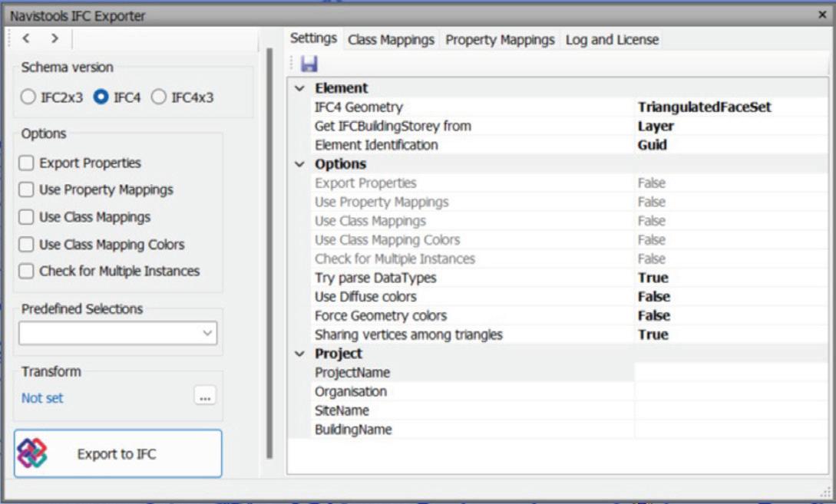Select the Layer value for IFCBuildingStorey
836x504 pixels.
point(656,127)
